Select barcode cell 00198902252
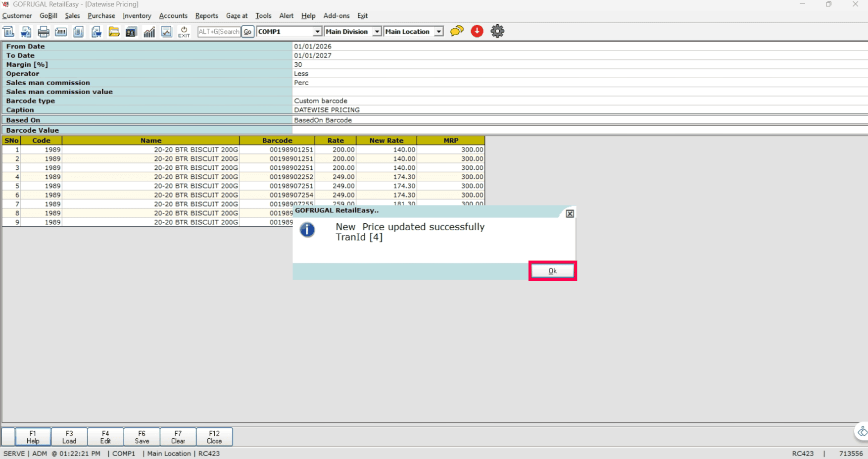The width and height of the screenshot is (868, 459). coord(277,177)
